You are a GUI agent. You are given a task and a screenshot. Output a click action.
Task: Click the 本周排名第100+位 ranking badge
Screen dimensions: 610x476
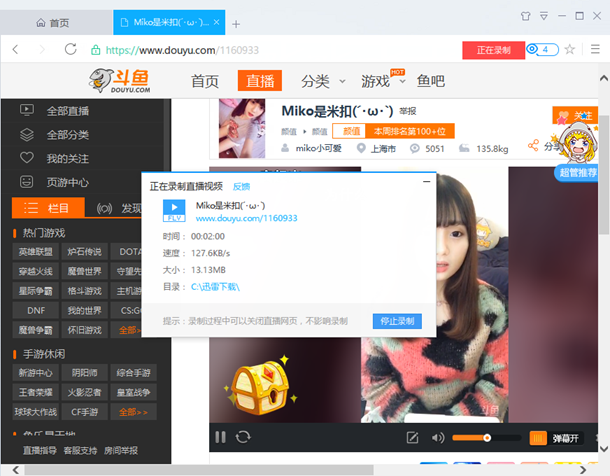pyautogui.click(x=410, y=131)
